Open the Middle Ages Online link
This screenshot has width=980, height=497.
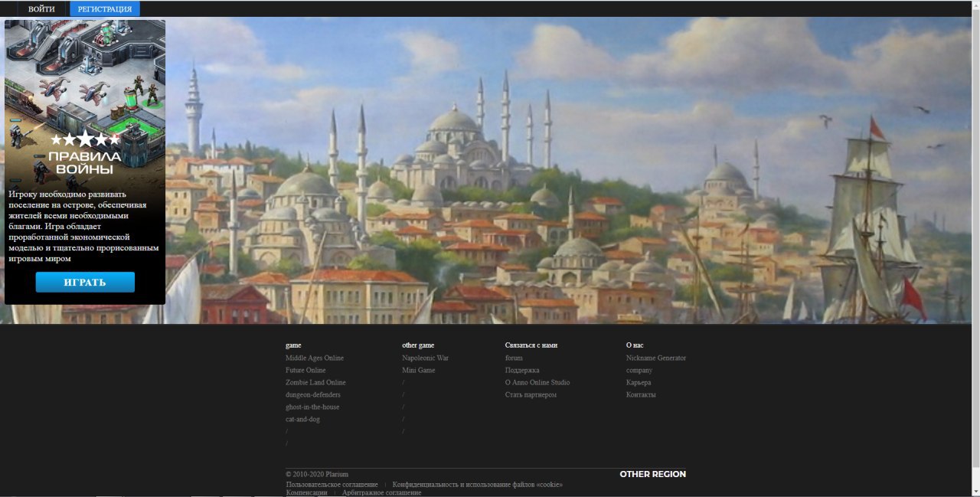(315, 358)
